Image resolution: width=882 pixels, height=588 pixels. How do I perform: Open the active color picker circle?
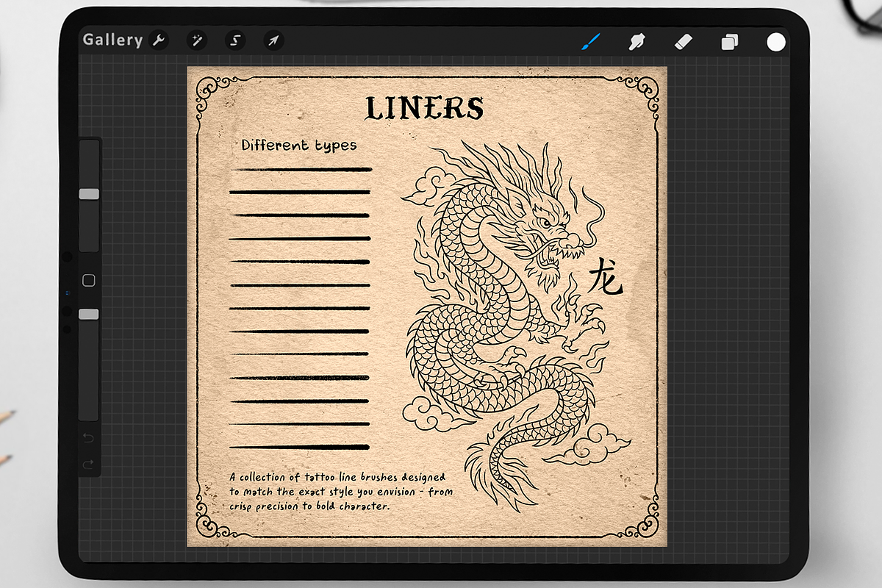click(776, 42)
